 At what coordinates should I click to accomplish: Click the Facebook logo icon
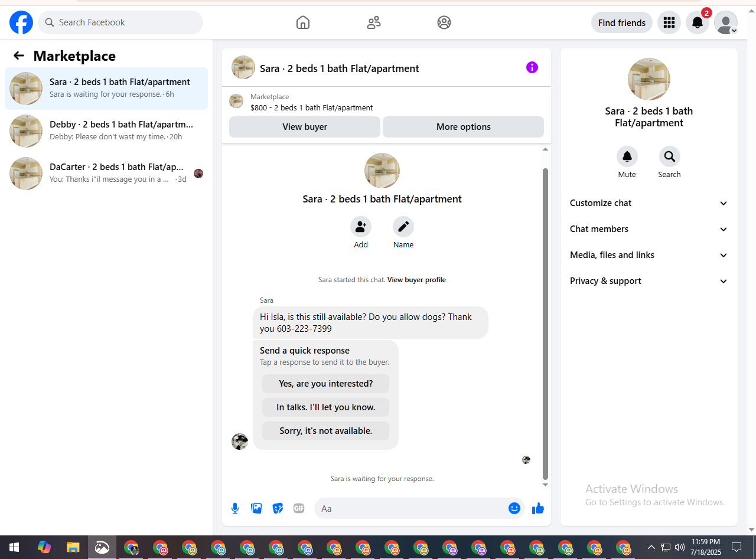pyautogui.click(x=21, y=22)
